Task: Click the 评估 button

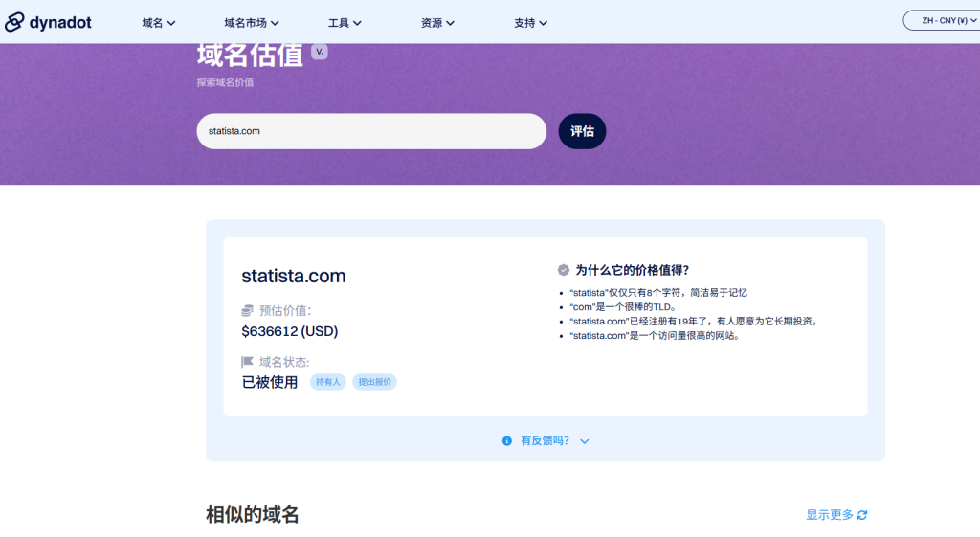Action: 582,131
